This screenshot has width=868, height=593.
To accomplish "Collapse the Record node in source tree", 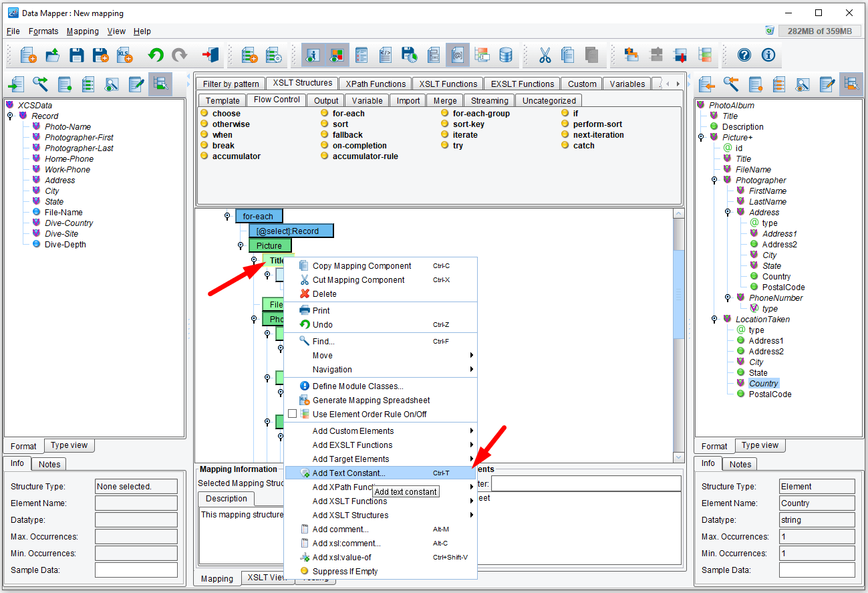I will (10, 116).
